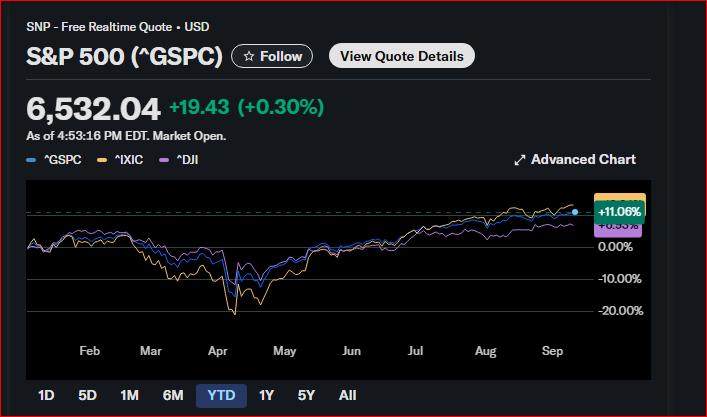View the 5Y chart range
Image resolution: width=707 pixels, height=417 pixels.
(306, 395)
